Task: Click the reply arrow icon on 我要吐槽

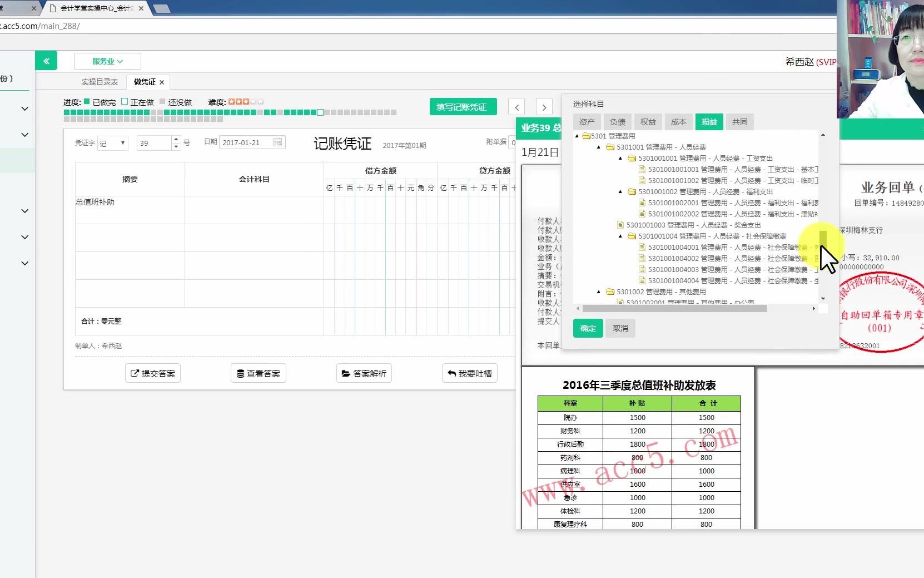Action: [451, 373]
